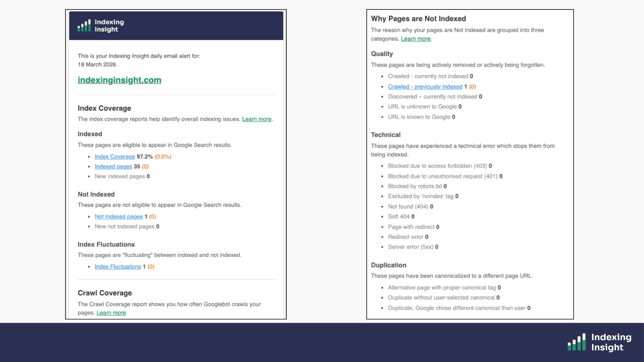The height and width of the screenshot is (362, 644).
Task: Click the Soft 404 list item
Action: coord(401,217)
